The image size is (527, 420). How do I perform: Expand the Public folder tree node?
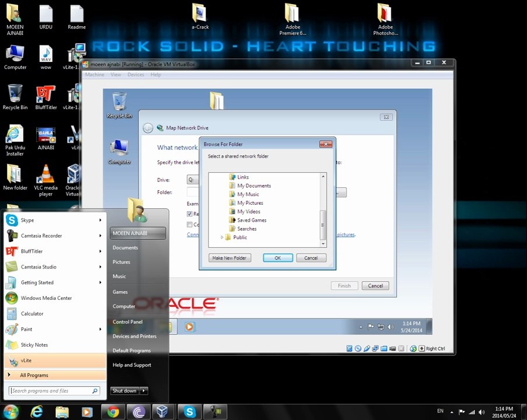[222, 237]
